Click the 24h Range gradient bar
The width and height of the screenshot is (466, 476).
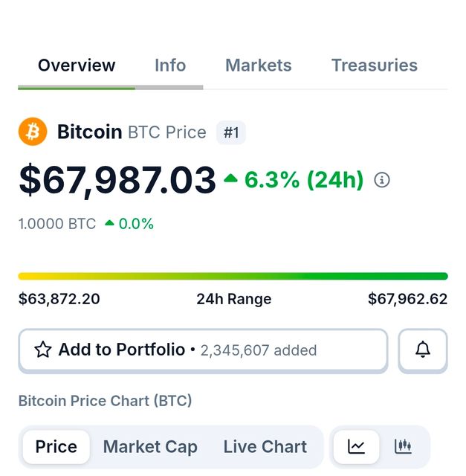pos(233,276)
